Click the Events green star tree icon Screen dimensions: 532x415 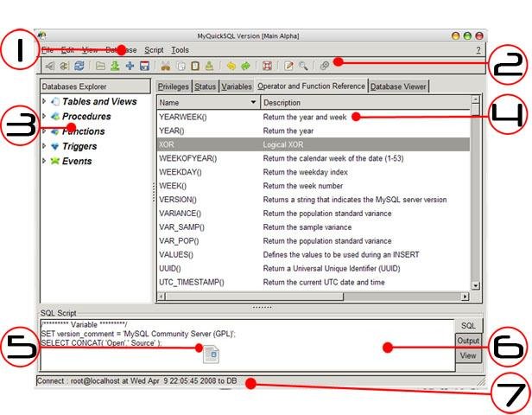[55, 161]
